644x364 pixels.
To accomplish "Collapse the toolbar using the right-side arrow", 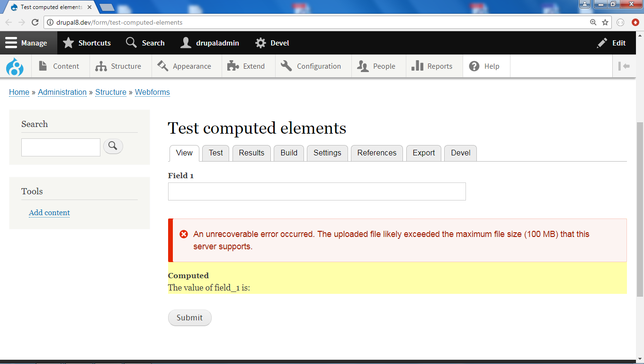I will 625,66.
